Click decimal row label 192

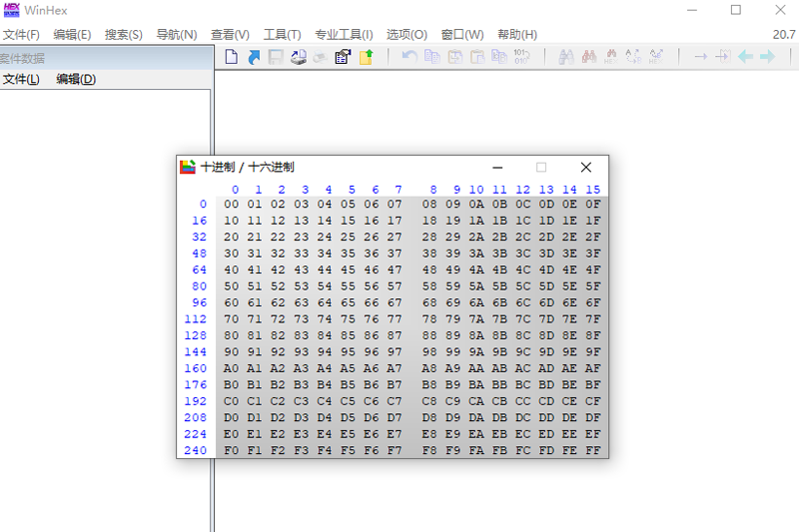click(196, 401)
